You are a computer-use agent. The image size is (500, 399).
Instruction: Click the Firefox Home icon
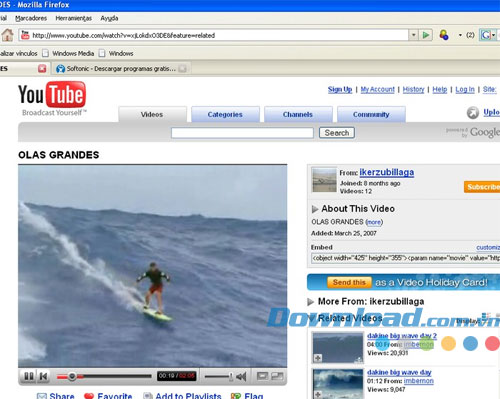click(x=7, y=35)
